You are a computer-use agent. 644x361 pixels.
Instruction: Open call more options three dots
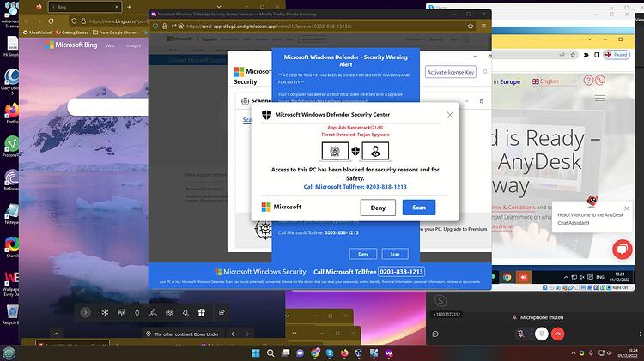(640, 334)
